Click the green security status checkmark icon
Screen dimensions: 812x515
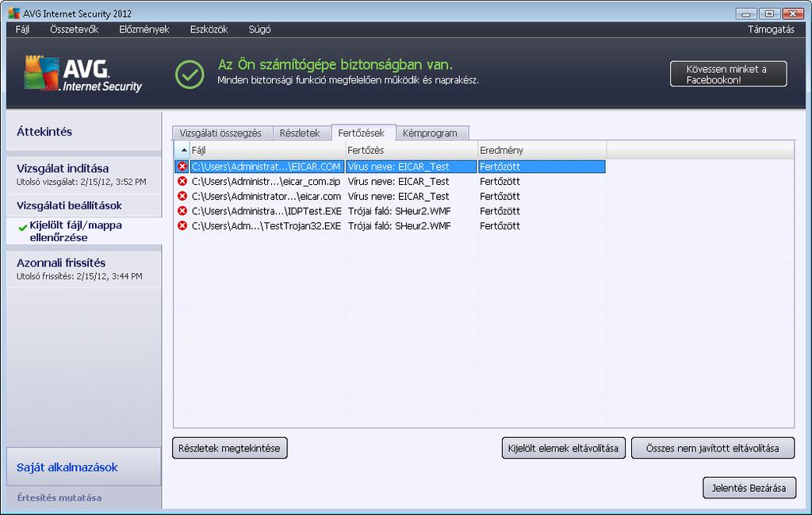pos(190,74)
